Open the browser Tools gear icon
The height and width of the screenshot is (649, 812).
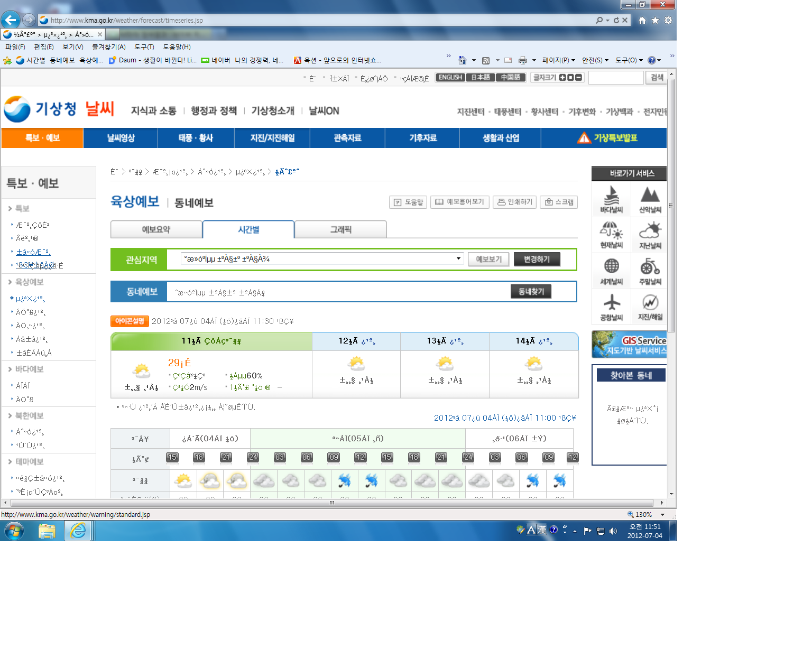(668, 20)
